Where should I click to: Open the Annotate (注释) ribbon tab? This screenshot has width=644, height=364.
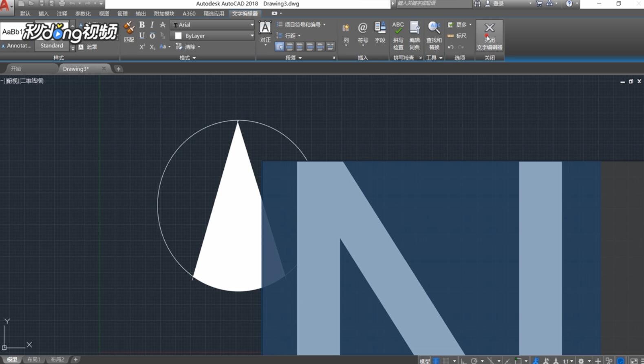pyautogui.click(x=62, y=13)
